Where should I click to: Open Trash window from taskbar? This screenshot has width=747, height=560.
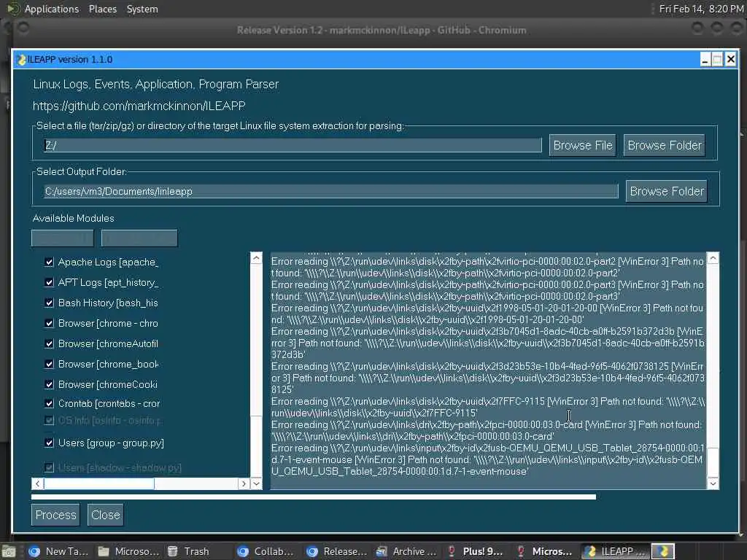click(189, 551)
